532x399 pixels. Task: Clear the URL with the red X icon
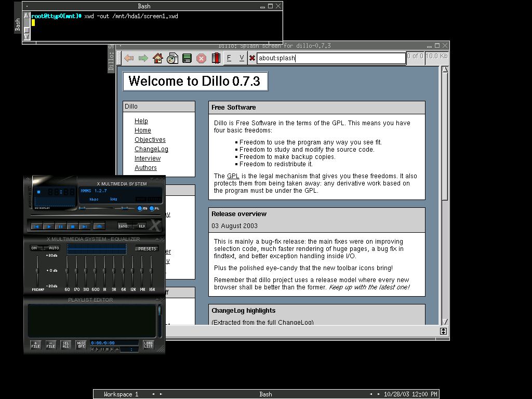(x=252, y=58)
